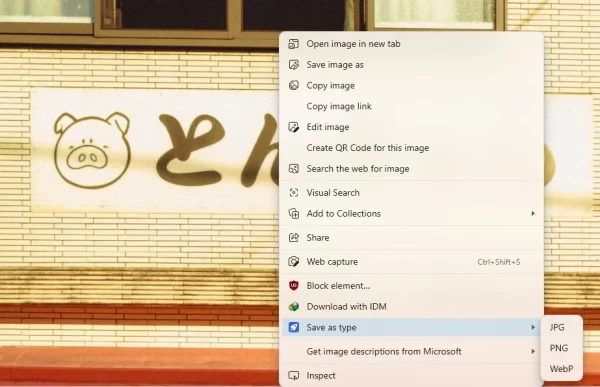The image size is (600, 387).
Task: Click the Share icon
Action: tap(293, 238)
